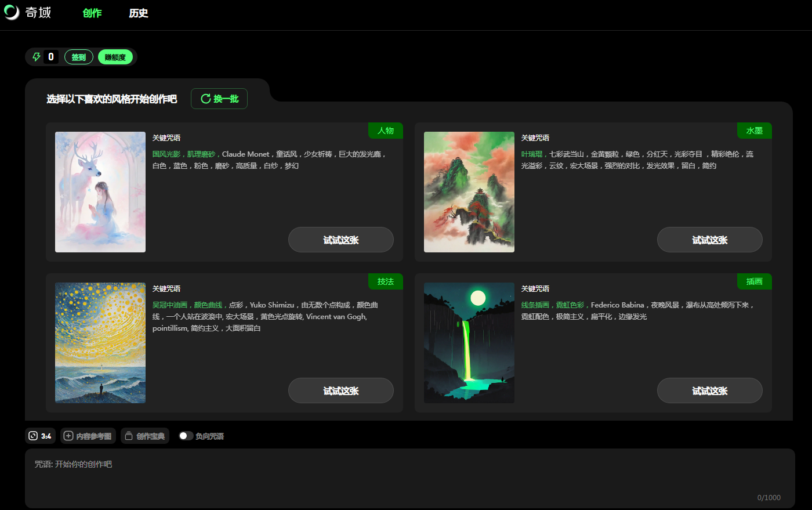812x510 pixels.
Task: Click the 选择以下喜欢的风格开始创作吧 heading
Action: [112, 99]
